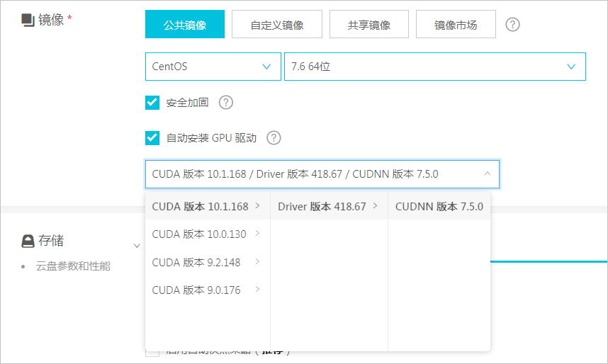
Task: Select CUDA 版本 9.0.176 option
Action: pyautogui.click(x=208, y=290)
